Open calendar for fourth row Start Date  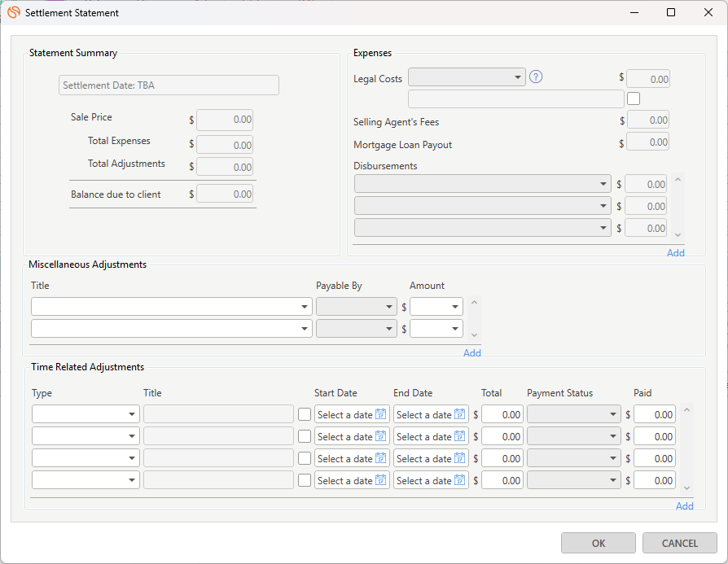[x=380, y=480]
